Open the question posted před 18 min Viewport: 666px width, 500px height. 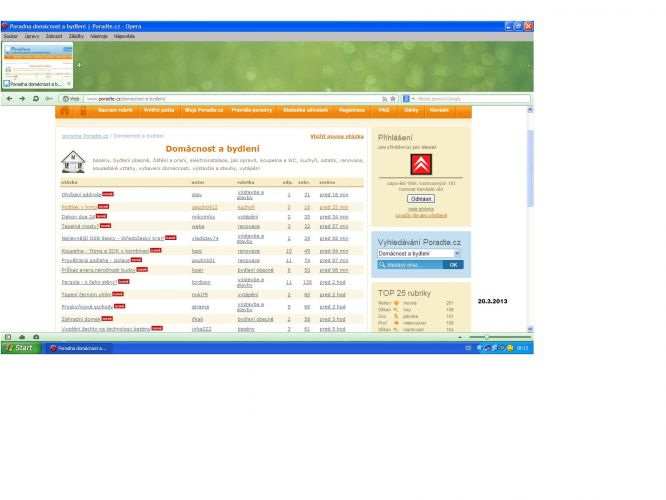click(82, 195)
